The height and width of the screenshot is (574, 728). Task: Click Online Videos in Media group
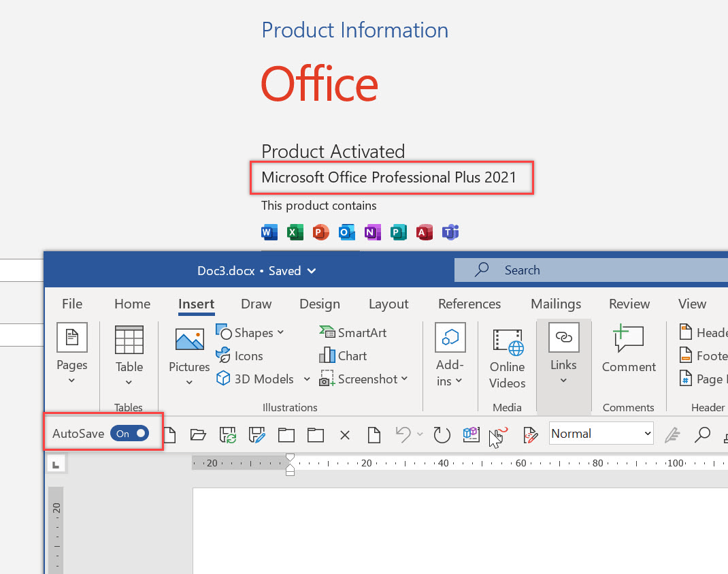pos(507,357)
